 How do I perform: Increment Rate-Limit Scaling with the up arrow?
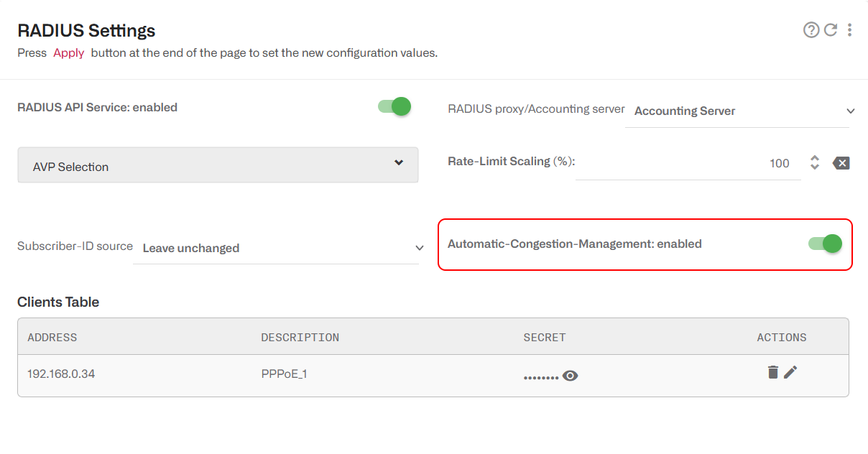814,158
